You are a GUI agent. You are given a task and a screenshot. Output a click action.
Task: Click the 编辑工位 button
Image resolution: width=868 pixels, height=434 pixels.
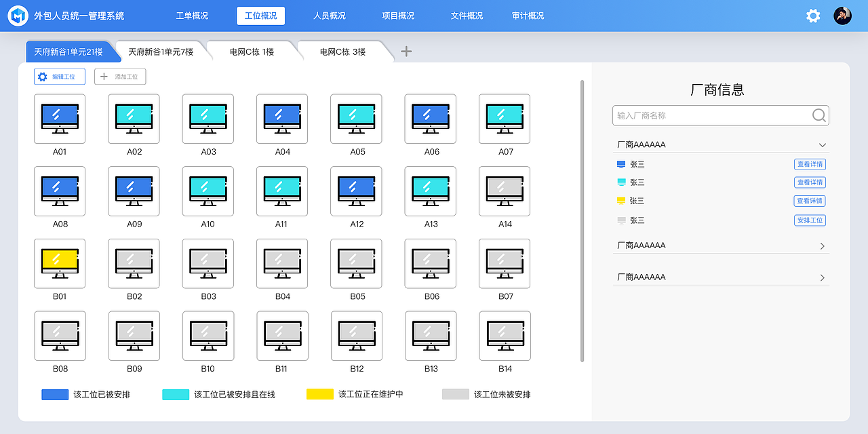tap(59, 76)
